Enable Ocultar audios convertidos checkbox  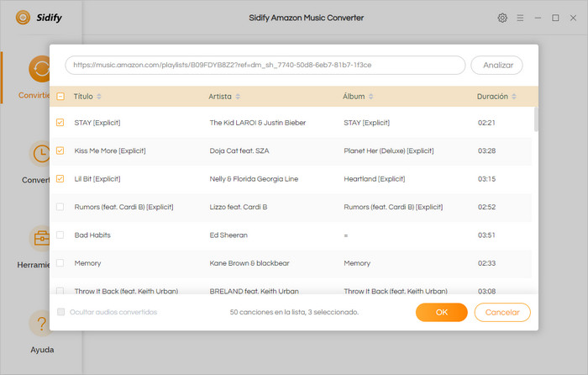pos(60,312)
